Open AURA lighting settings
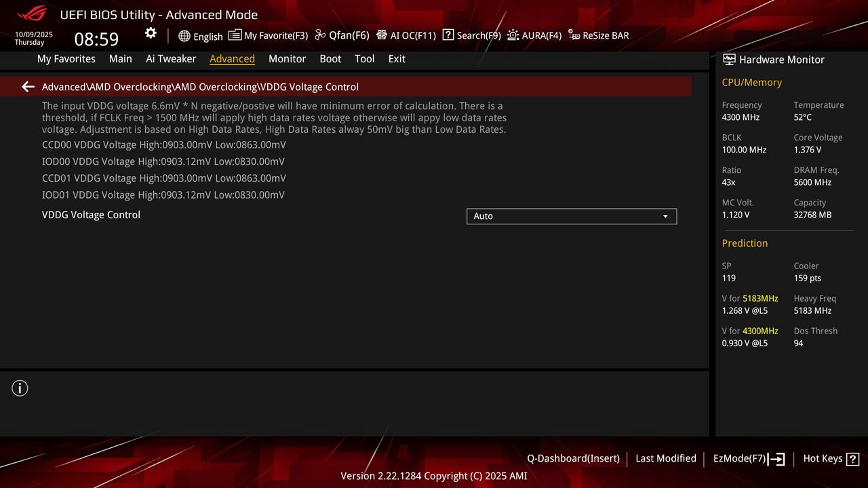This screenshot has width=868, height=488. pos(534,35)
